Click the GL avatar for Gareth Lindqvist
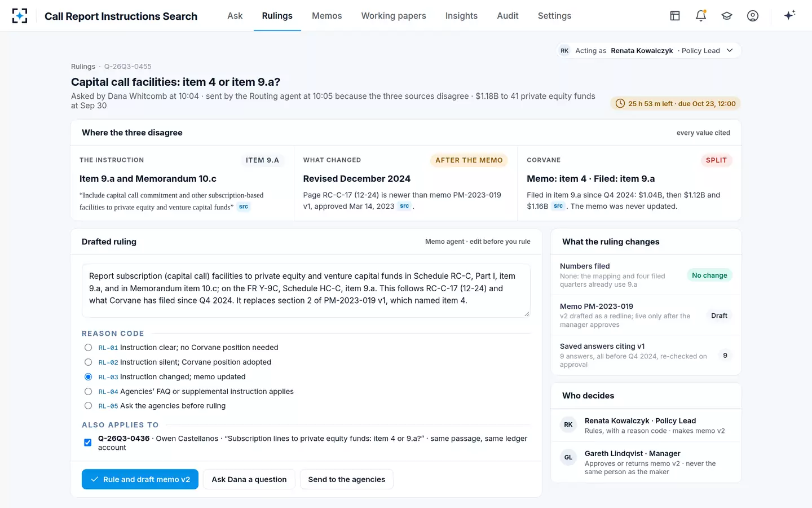812x508 pixels. 568,458
